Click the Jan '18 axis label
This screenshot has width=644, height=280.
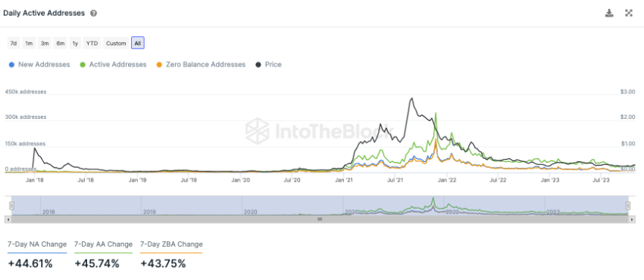(x=35, y=180)
